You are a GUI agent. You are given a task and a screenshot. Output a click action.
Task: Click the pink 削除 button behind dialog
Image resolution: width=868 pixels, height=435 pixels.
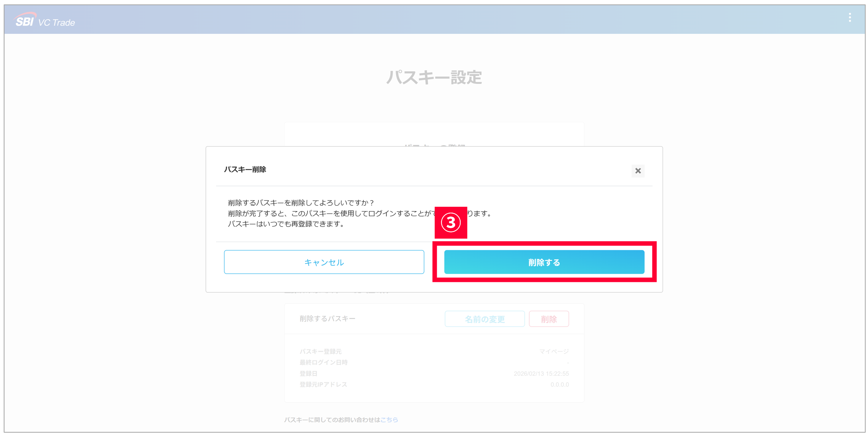point(548,319)
